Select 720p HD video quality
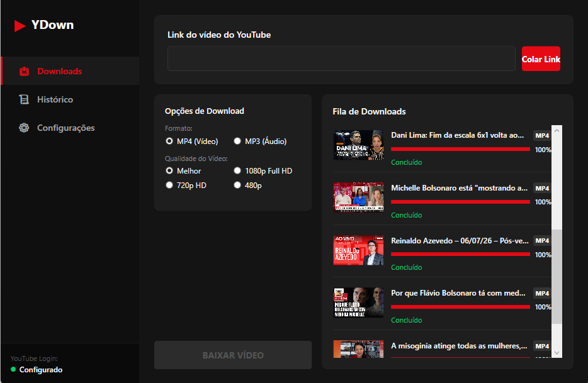 coord(186,186)
